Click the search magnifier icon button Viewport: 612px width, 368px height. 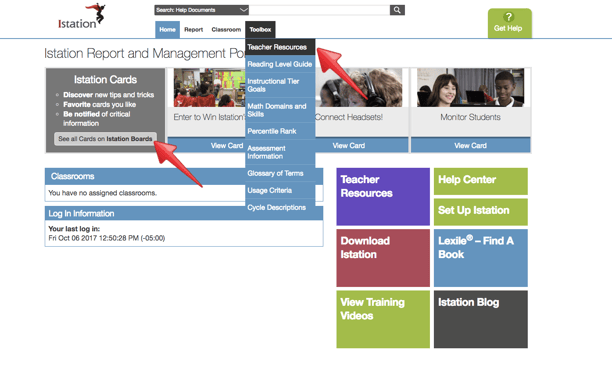[397, 10]
